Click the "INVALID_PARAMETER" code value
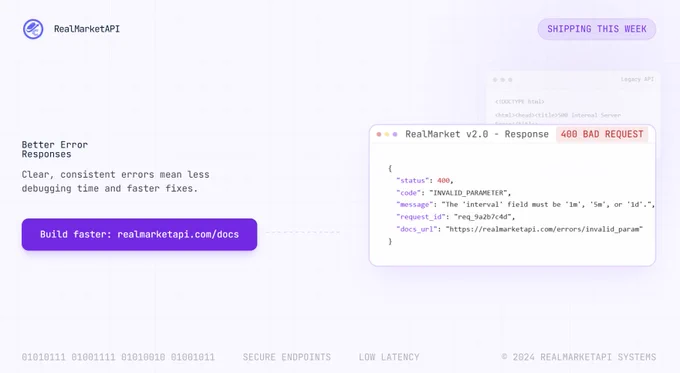This screenshot has height=373, width=680. (x=468, y=193)
